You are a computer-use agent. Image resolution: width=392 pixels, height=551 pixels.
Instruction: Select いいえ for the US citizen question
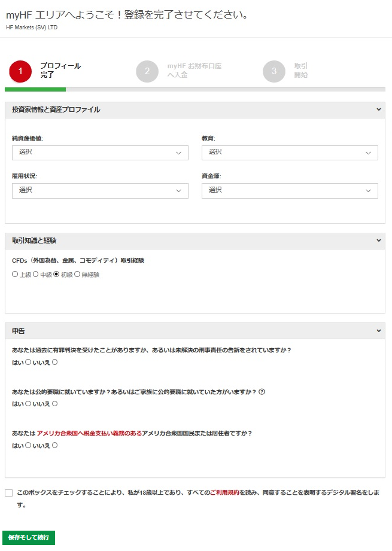click(54, 446)
